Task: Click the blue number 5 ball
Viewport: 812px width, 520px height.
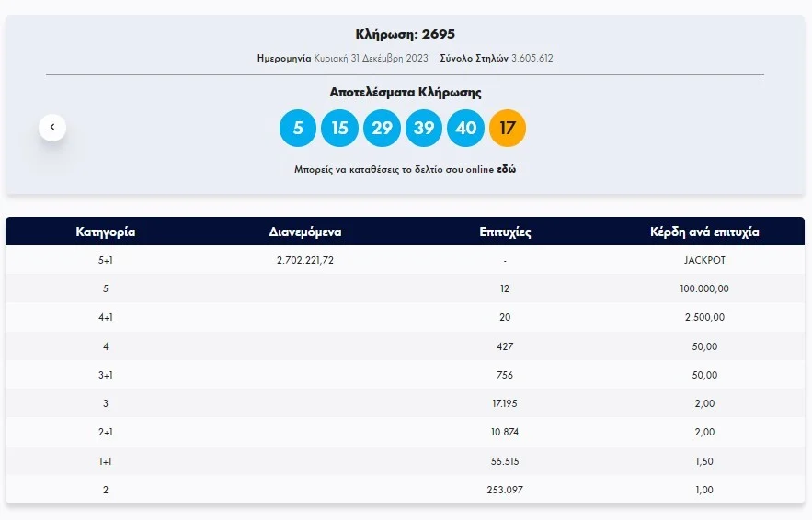Action: 298,128
